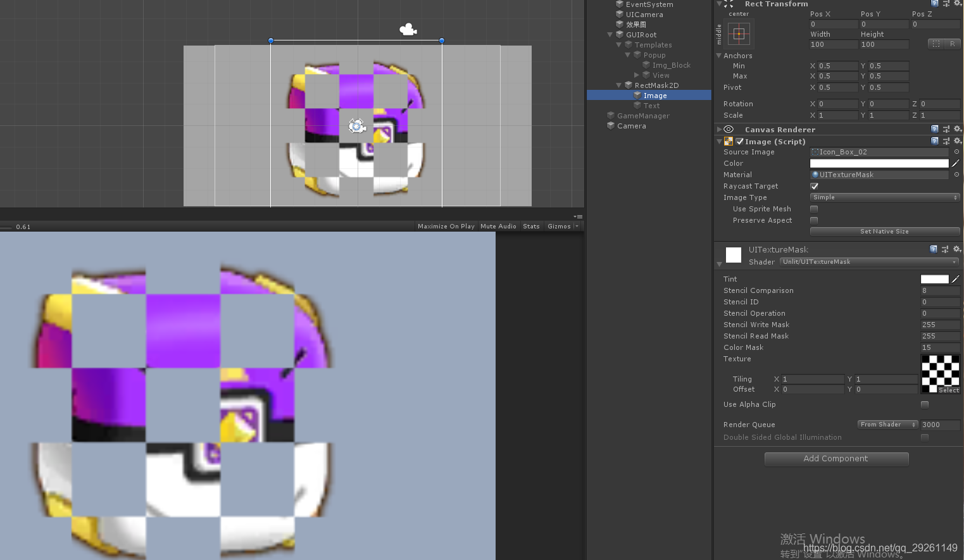Collapse Templates hierarchy node

619,45
